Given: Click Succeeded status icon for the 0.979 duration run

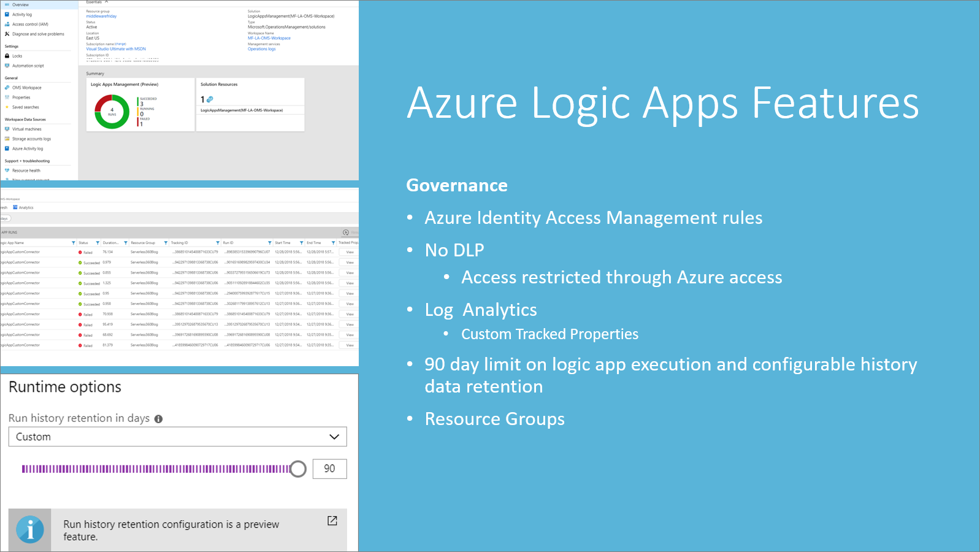Looking at the screenshot, I should click(80, 263).
